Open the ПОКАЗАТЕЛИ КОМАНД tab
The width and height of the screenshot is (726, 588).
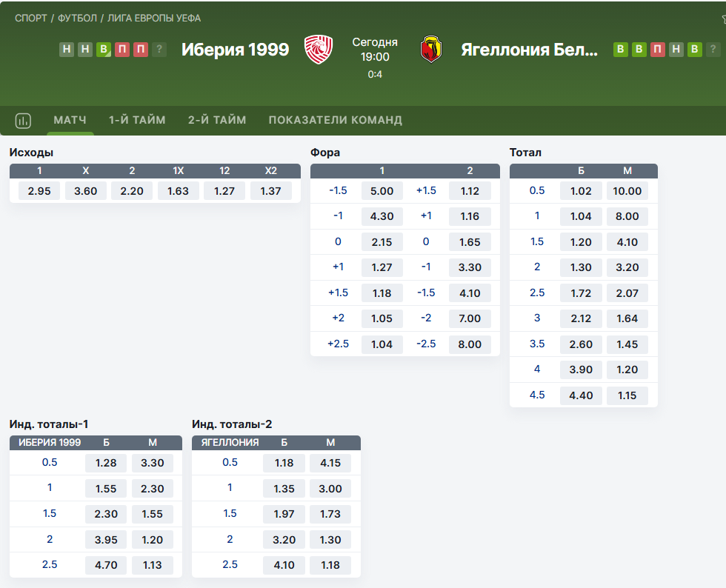point(335,120)
